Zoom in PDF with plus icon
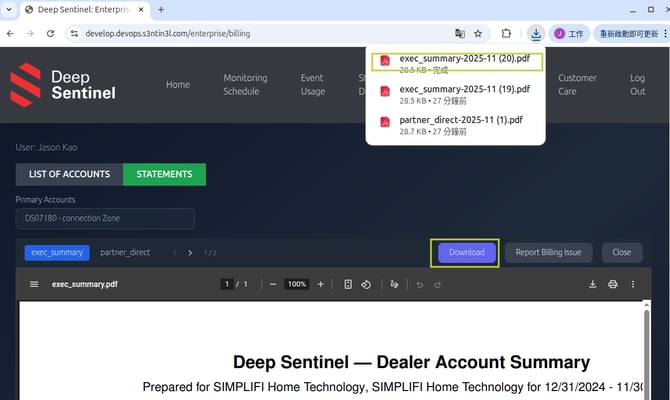 [320, 284]
